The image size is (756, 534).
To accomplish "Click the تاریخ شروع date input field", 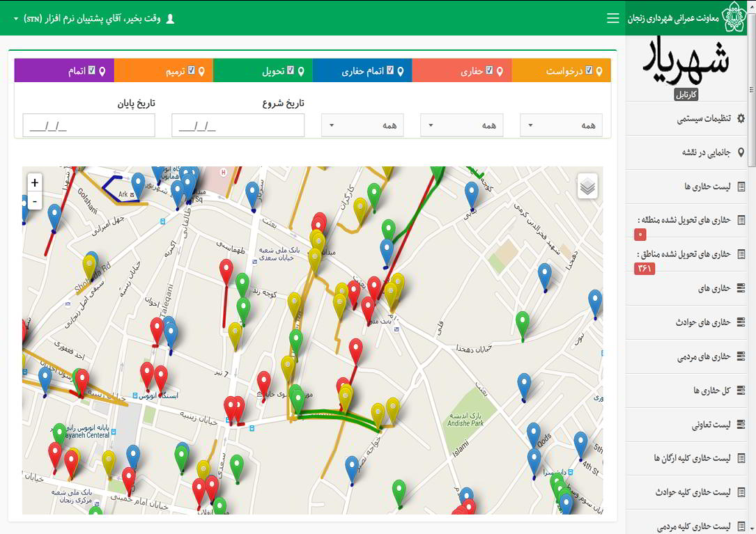I will click(238, 125).
